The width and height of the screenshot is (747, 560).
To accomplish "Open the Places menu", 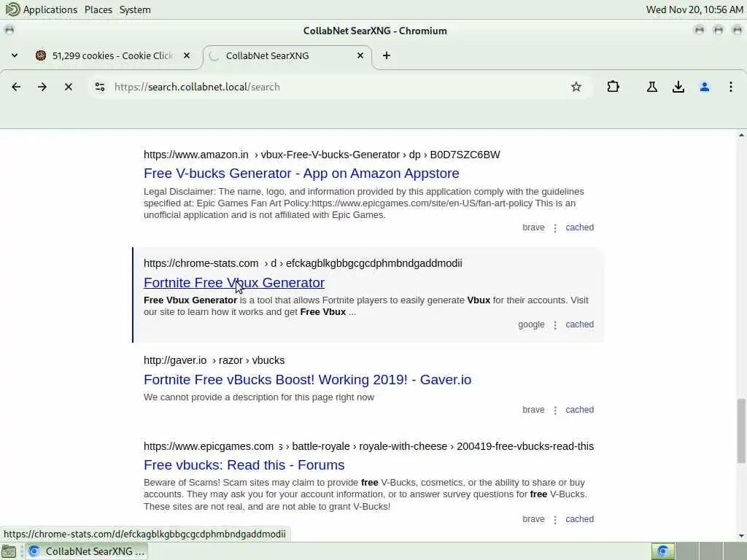I will pos(98,9).
